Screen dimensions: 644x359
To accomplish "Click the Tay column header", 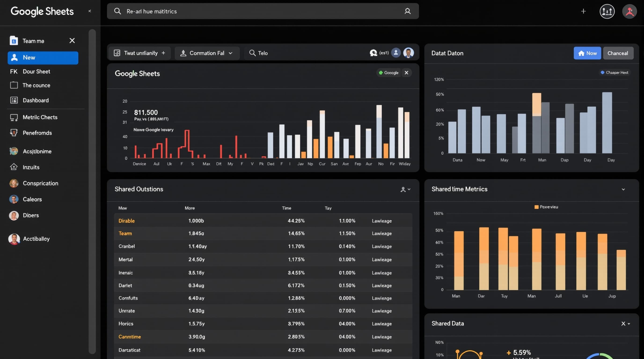I will [328, 208].
